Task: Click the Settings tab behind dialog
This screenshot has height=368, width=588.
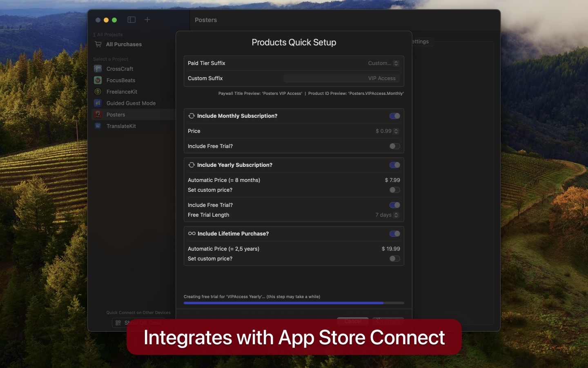Action: tap(421, 41)
